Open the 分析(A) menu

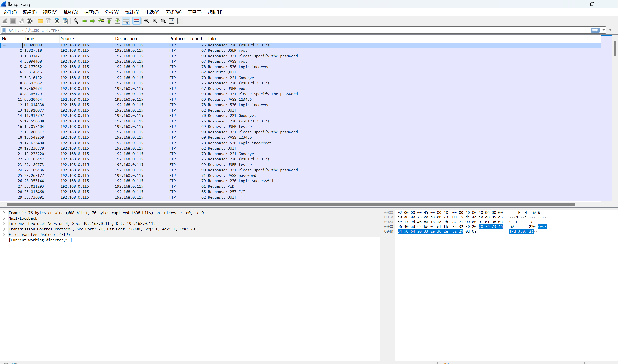pos(112,12)
